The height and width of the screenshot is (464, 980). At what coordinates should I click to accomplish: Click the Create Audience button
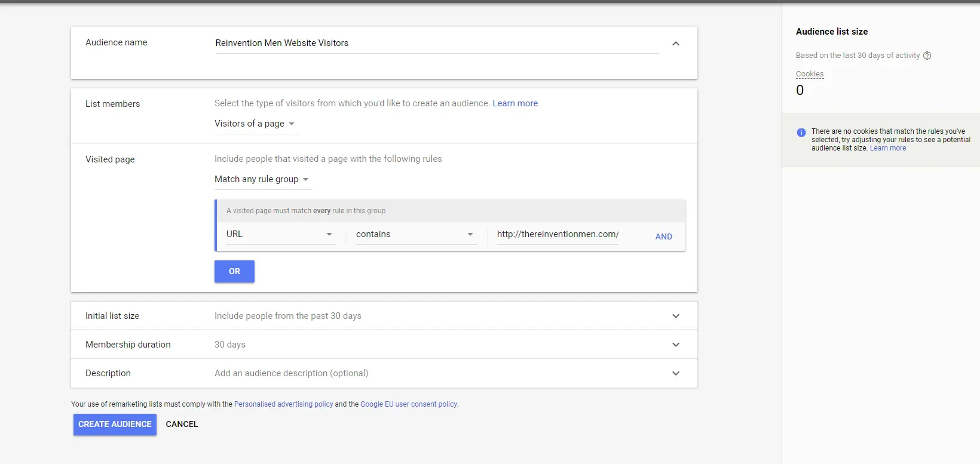(x=115, y=425)
